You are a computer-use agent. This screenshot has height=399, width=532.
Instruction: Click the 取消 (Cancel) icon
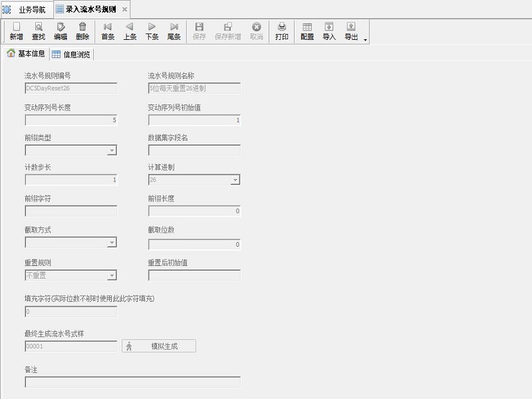257,31
